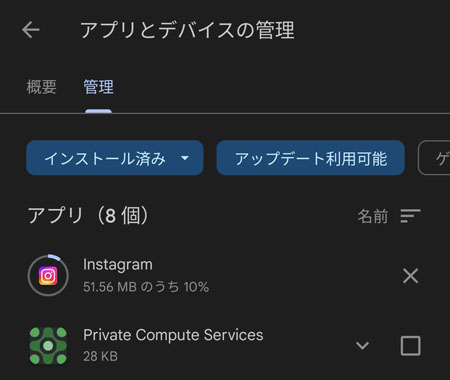
Task: Cancel the Instagram download with the X
Action: point(410,276)
